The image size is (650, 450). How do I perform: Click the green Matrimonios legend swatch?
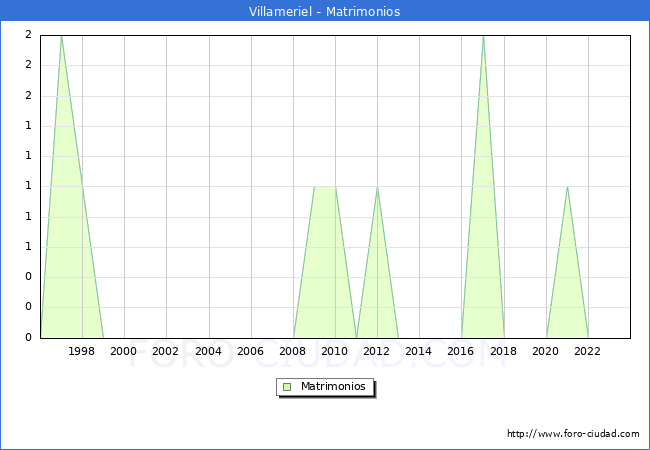[x=287, y=387]
